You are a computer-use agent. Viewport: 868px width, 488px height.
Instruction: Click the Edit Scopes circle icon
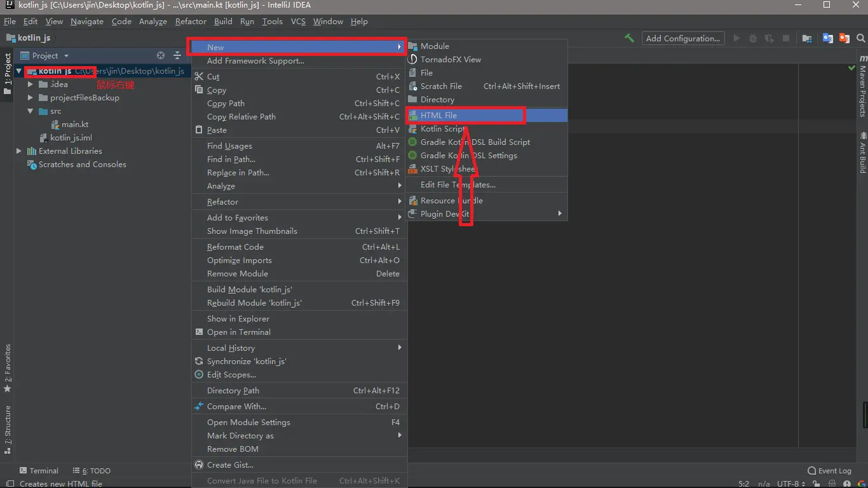coord(199,374)
